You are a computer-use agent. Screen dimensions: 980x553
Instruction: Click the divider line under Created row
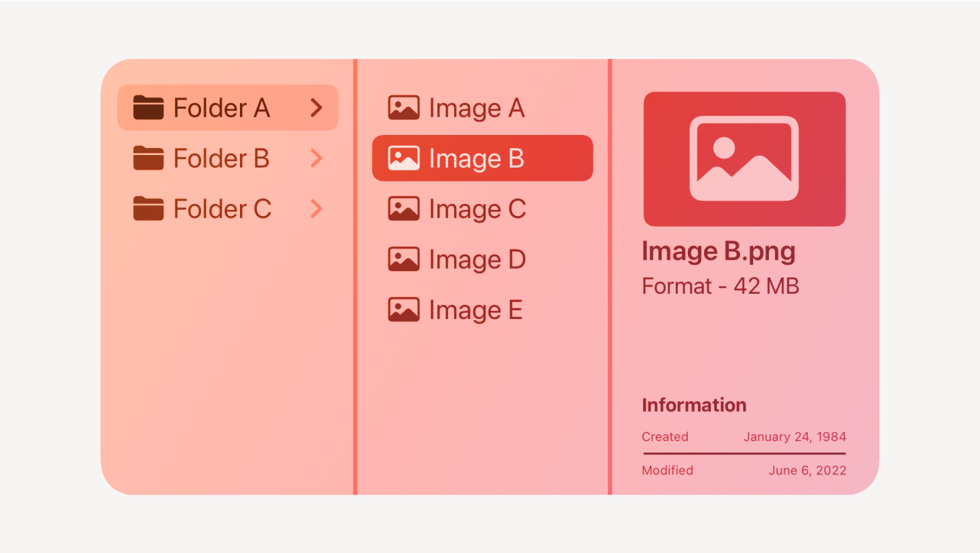pyautogui.click(x=744, y=453)
